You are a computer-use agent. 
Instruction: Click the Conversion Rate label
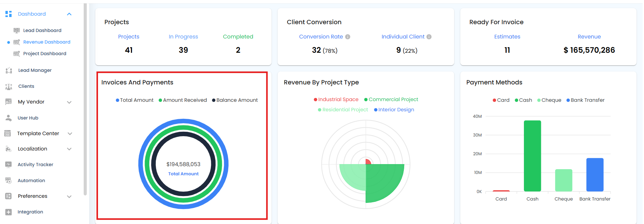click(321, 37)
